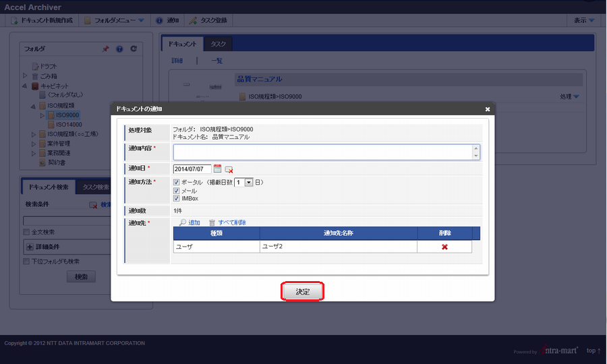607x364 pixels.
Task: Collapse the ISO規程類 folder
Action: tap(33, 106)
